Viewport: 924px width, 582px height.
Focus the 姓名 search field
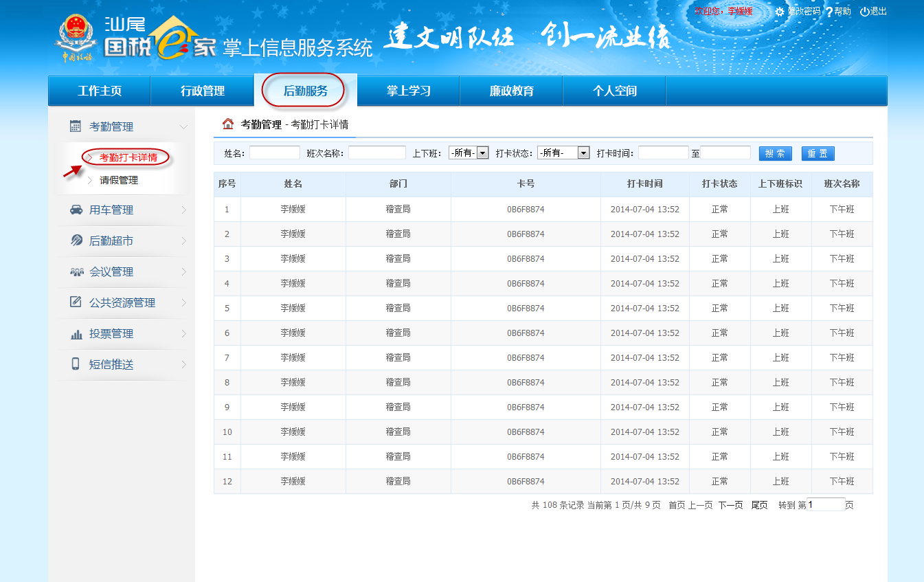click(275, 153)
